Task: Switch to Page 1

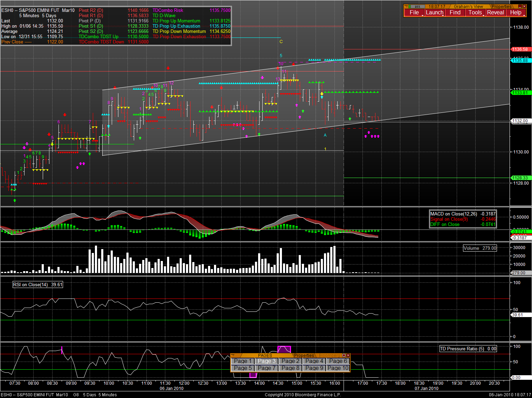Action: pos(243,361)
